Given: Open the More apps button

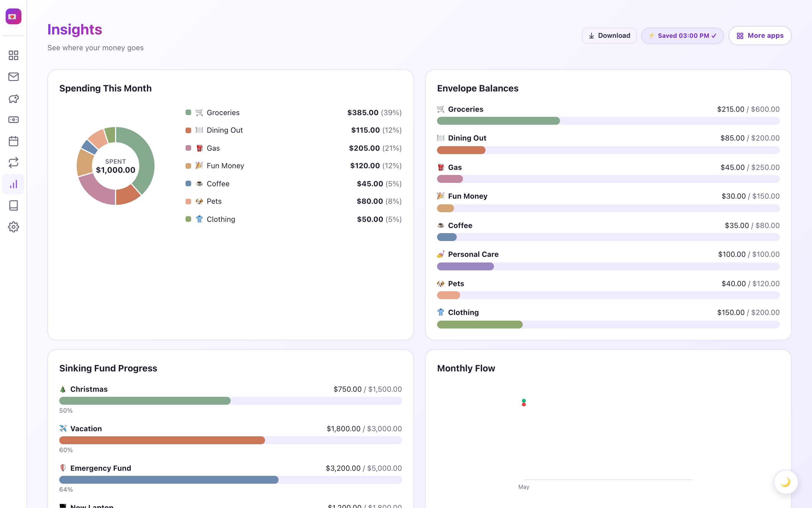Looking at the screenshot, I should (760, 36).
